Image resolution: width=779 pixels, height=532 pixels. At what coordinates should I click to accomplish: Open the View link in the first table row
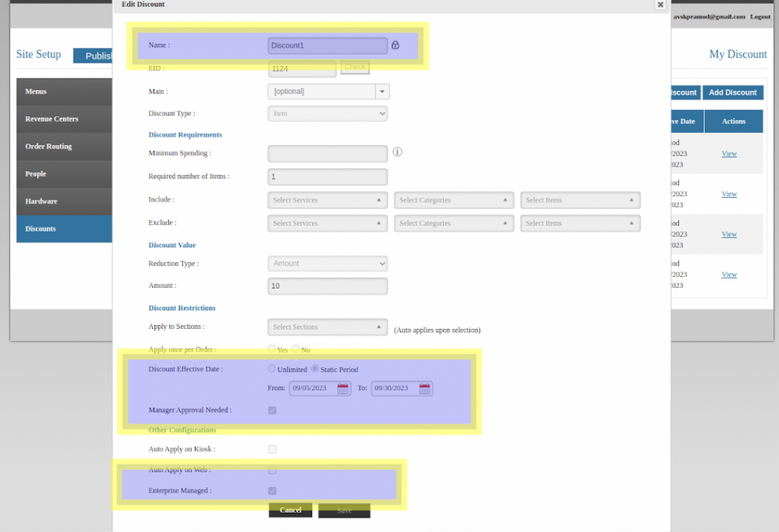coord(729,154)
